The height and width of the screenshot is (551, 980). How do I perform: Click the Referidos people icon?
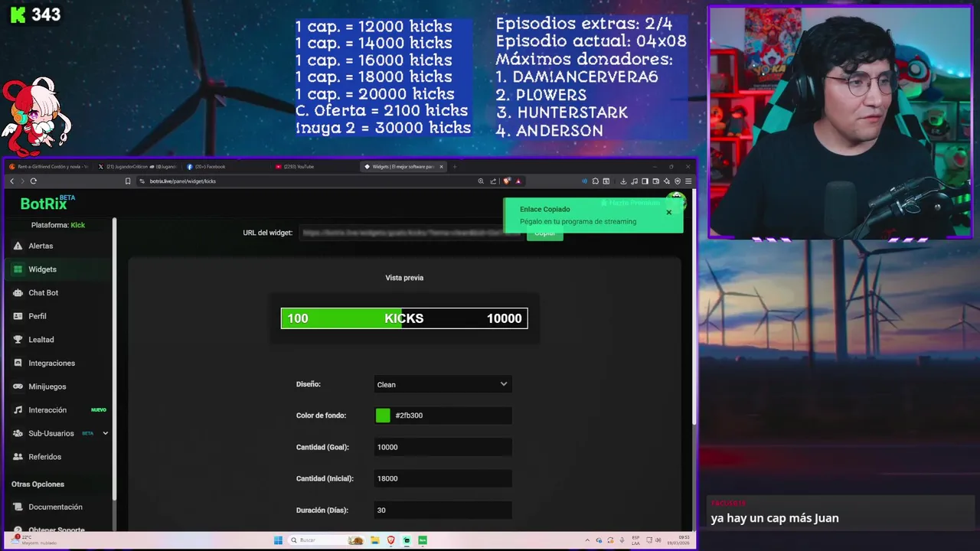(x=18, y=457)
